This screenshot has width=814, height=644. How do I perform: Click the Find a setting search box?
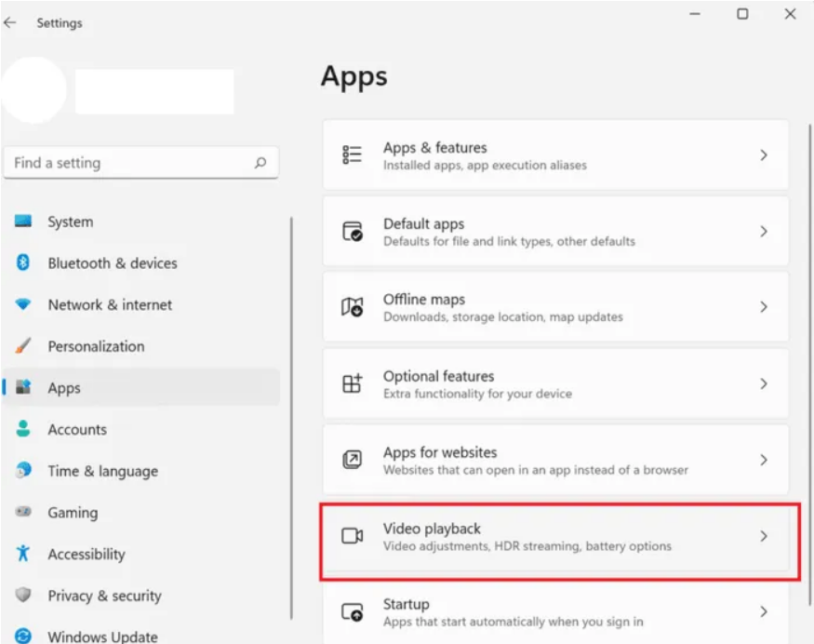click(x=130, y=163)
